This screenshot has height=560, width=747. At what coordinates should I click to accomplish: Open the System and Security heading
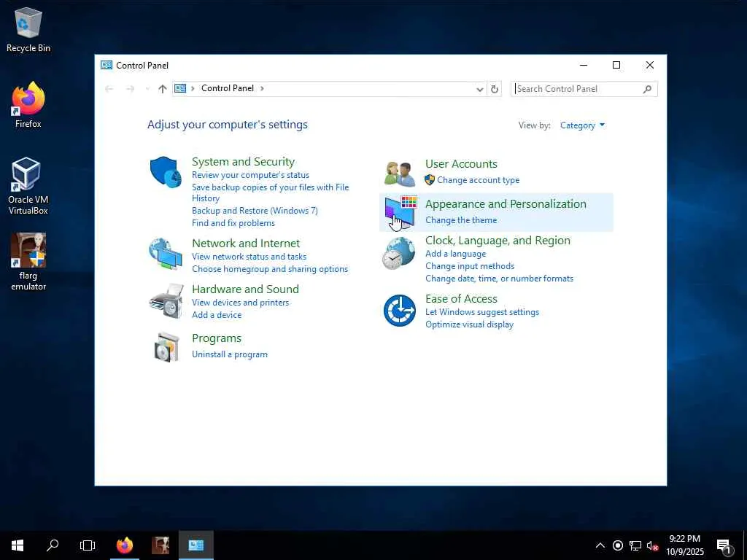[243, 161]
